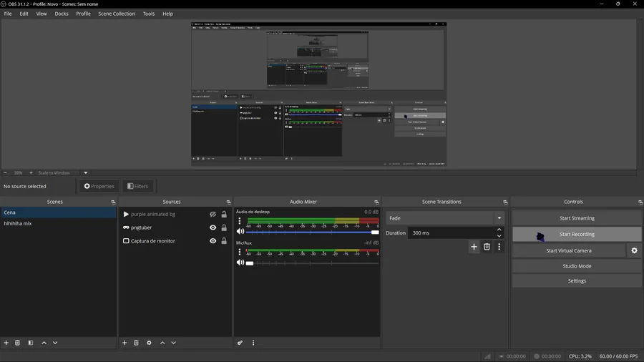
Task: Open the Scene Collection menu
Action: pos(117,14)
